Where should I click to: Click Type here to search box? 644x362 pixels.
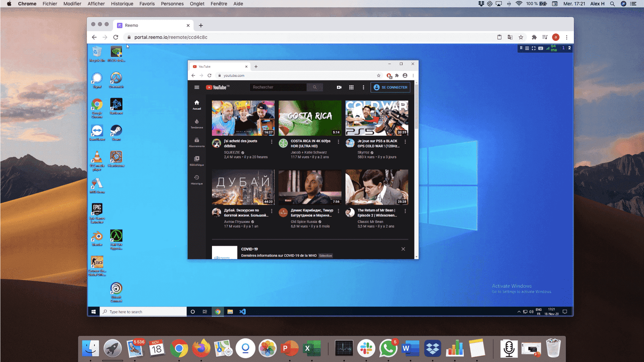click(143, 311)
